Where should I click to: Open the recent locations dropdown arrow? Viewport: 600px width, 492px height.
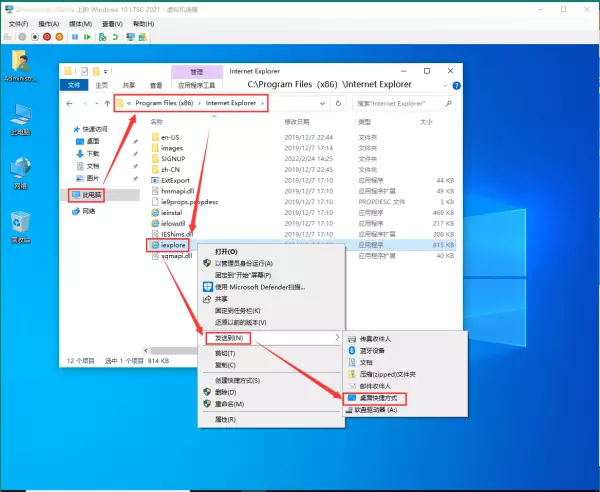pos(96,103)
